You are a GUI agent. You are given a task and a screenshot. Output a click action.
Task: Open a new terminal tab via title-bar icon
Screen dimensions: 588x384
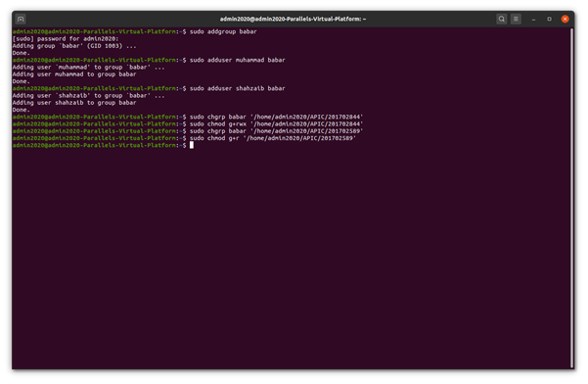(x=21, y=19)
